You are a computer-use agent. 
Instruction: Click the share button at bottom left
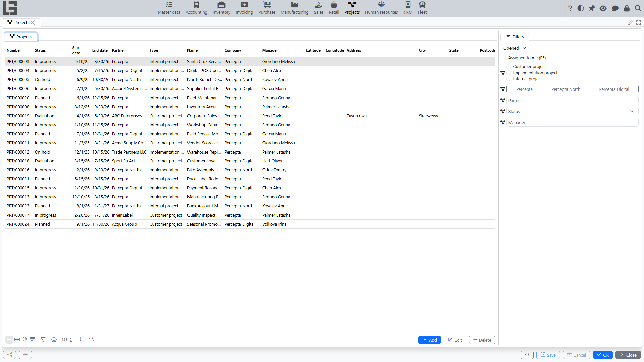pos(10,355)
